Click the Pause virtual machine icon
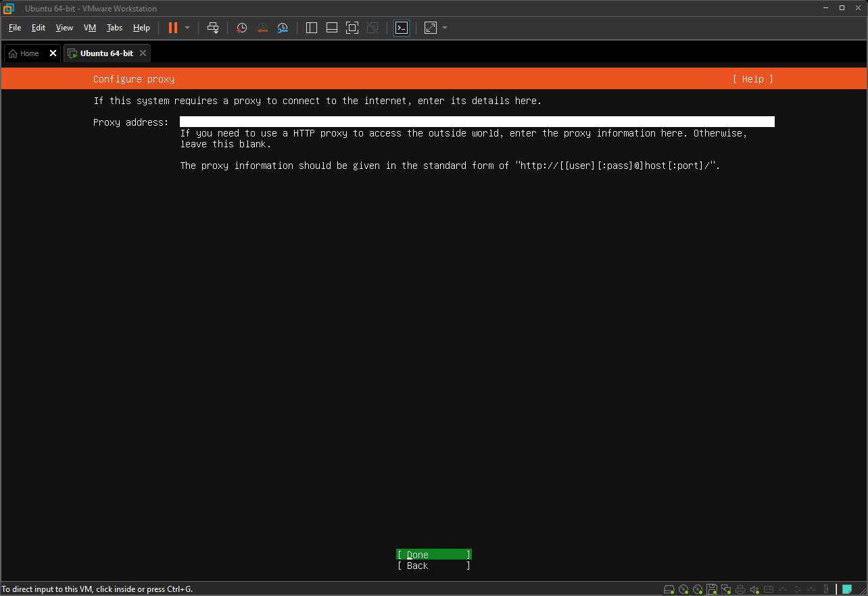 click(x=173, y=28)
